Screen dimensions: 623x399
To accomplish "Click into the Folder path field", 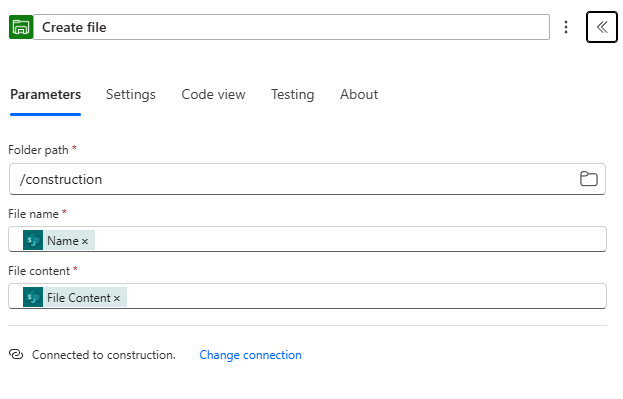I will [x=307, y=179].
